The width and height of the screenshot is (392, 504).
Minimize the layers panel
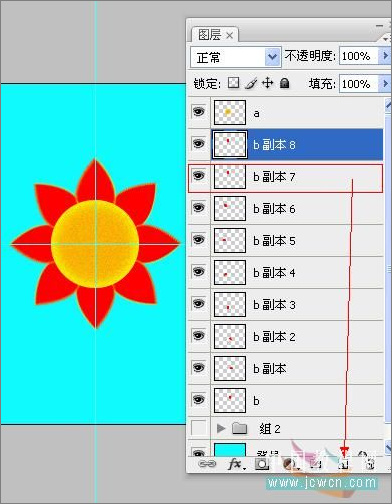click(379, 26)
